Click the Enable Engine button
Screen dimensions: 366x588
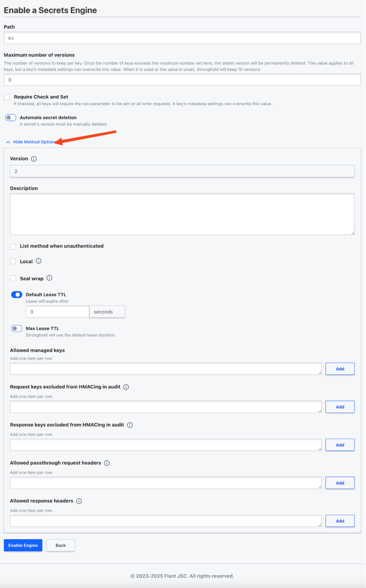point(23,545)
